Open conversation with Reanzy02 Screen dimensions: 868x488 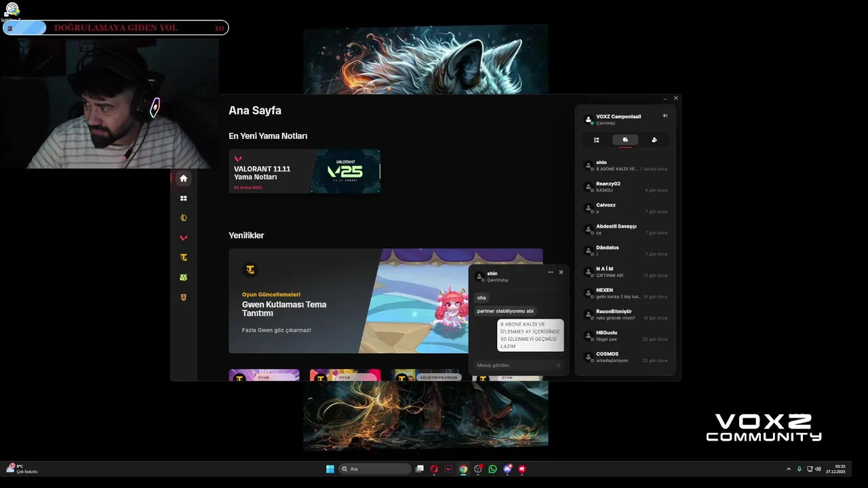pyautogui.click(x=625, y=186)
